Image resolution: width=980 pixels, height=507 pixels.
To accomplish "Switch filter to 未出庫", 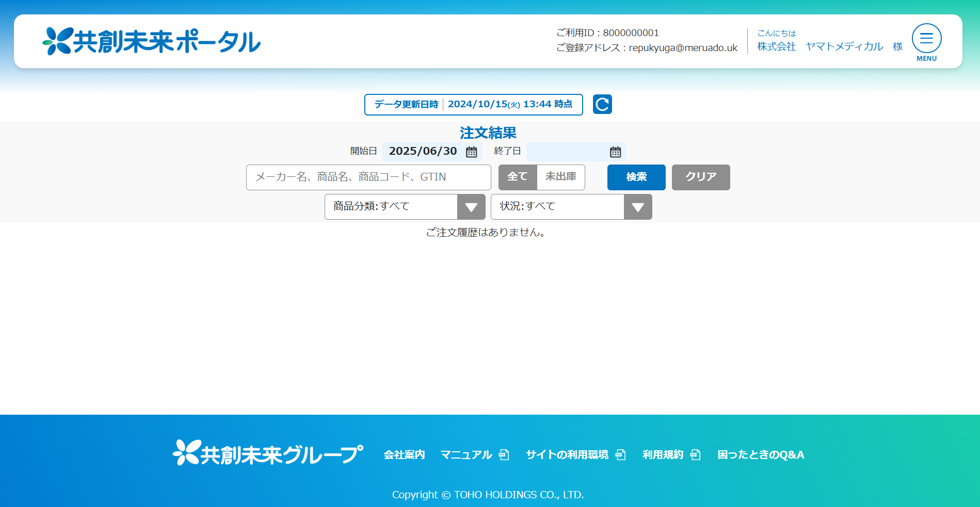I will click(561, 177).
